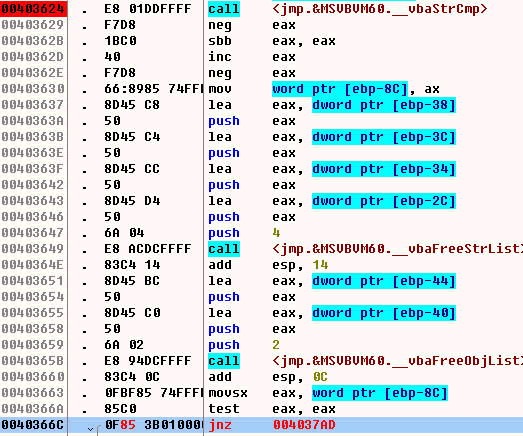Click the push 2 operand
This screenshot has height=436, width=523.
tap(276, 345)
